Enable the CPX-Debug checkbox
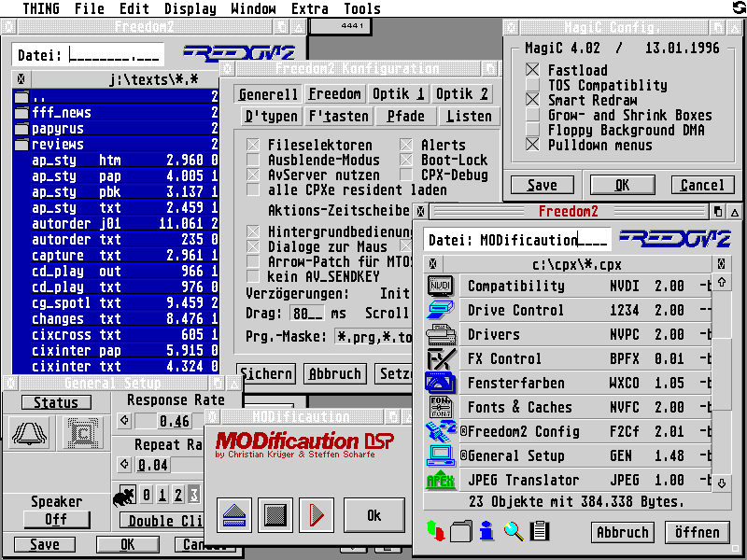747x560 pixels. [x=406, y=175]
